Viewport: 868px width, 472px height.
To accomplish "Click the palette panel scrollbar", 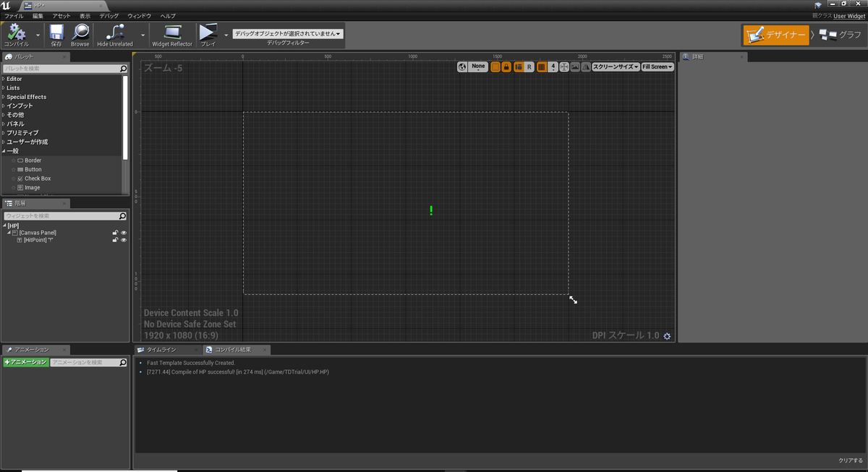I will 125,117.
